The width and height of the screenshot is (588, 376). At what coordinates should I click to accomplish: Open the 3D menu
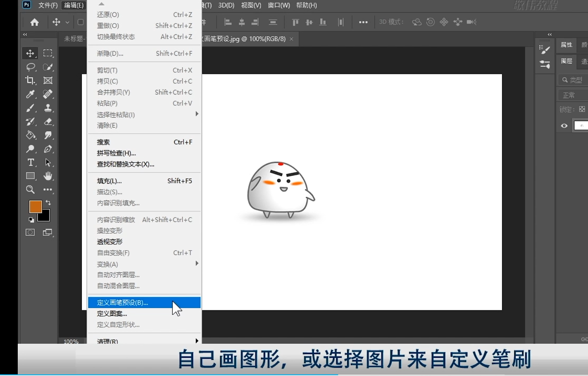pos(226,5)
